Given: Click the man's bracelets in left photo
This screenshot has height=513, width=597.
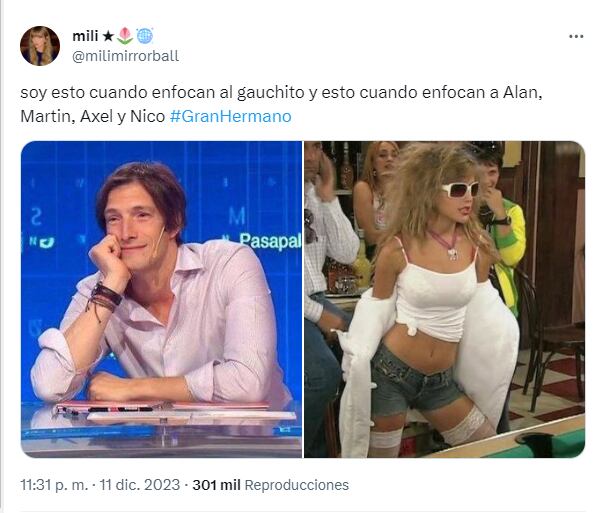Looking at the screenshot, I should coord(106,298).
